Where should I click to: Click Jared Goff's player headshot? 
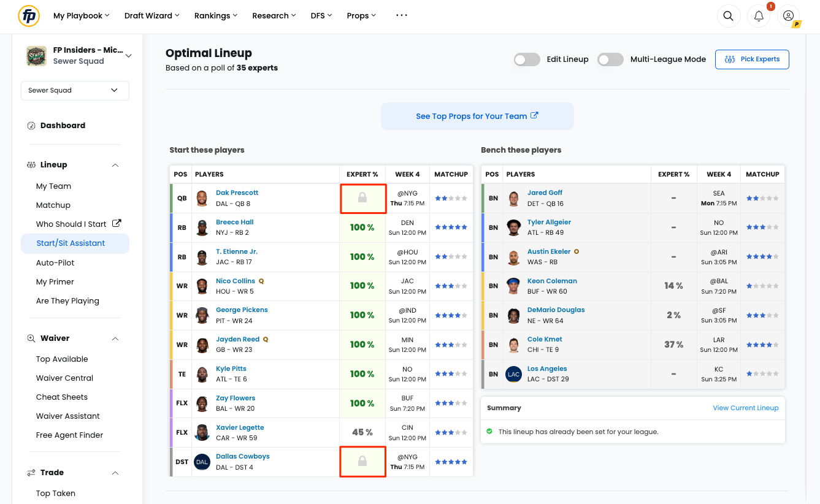coord(514,198)
